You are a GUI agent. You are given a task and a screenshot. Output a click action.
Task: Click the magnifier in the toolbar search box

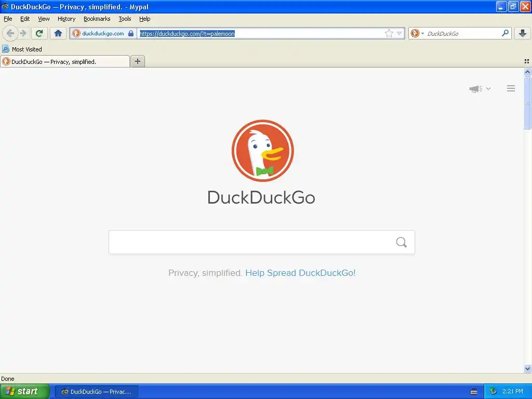505,33
